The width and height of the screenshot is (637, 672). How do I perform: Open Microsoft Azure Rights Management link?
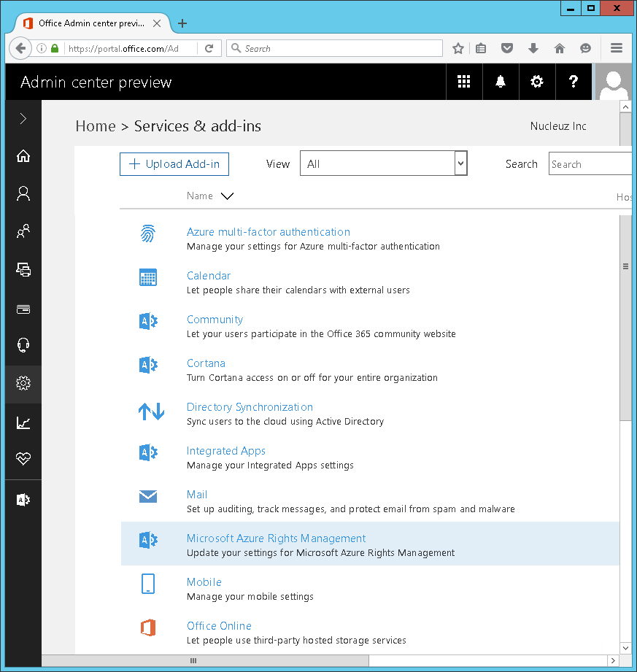[276, 538]
